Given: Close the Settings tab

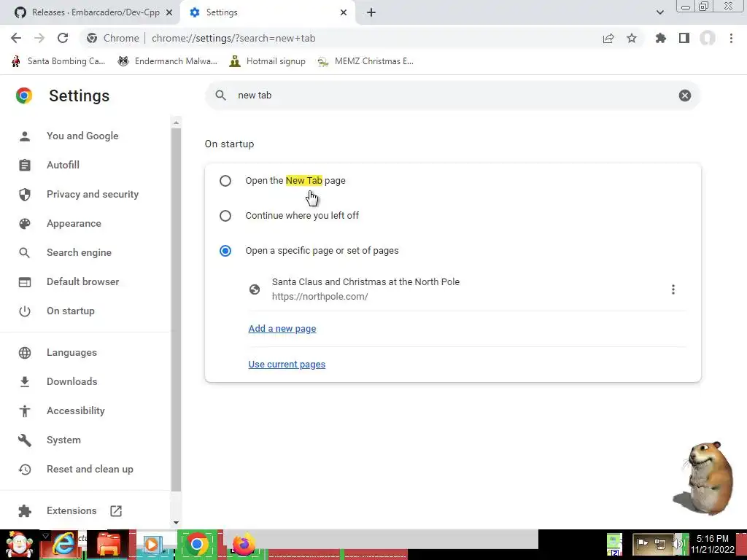Looking at the screenshot, I should tap(344, 12).
